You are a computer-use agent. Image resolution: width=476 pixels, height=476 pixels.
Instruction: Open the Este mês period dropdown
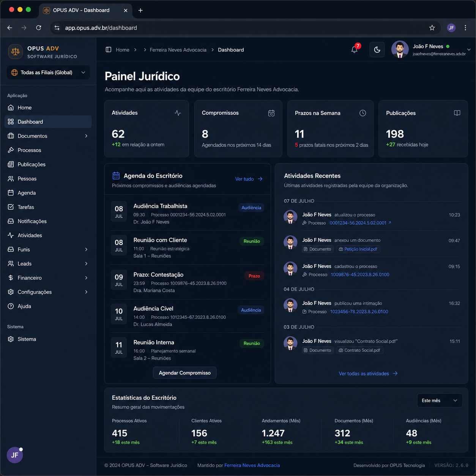[440, 400]
